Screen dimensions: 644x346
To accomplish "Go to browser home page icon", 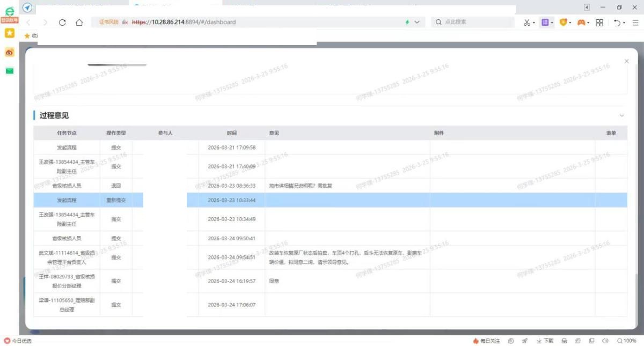I will tap(79, 23).
